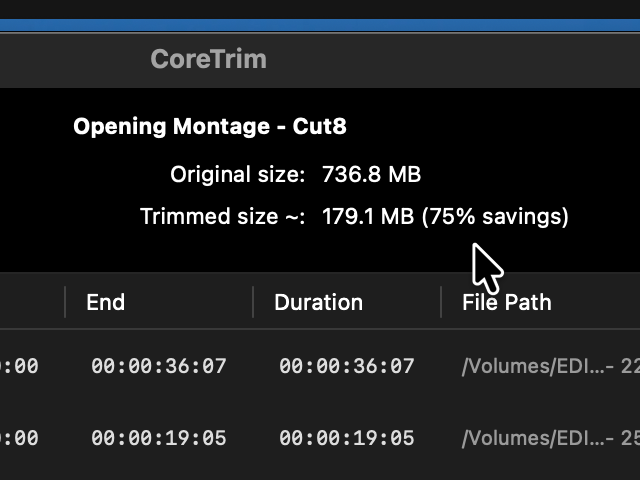
Task: Click the Trimmed size label
Action: click(222, 216)
